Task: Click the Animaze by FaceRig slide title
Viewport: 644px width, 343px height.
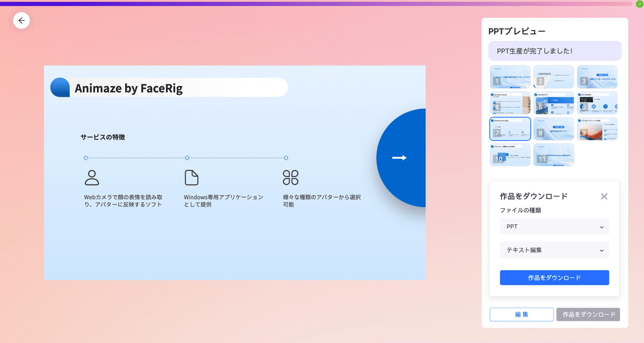Action: (129, 89)
